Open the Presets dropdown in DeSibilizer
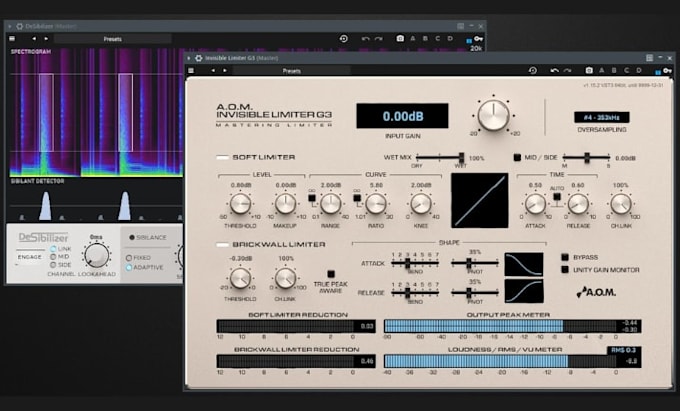Screen dimensions: 680x411 pyautogui.click(x=112, y=39)
